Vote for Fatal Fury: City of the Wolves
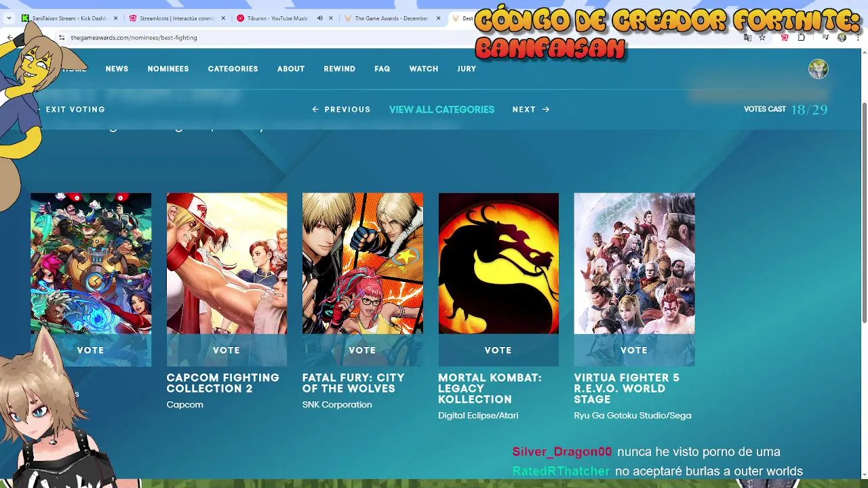The height and width of the screenshot is (488, 868). tap(362, 350)
